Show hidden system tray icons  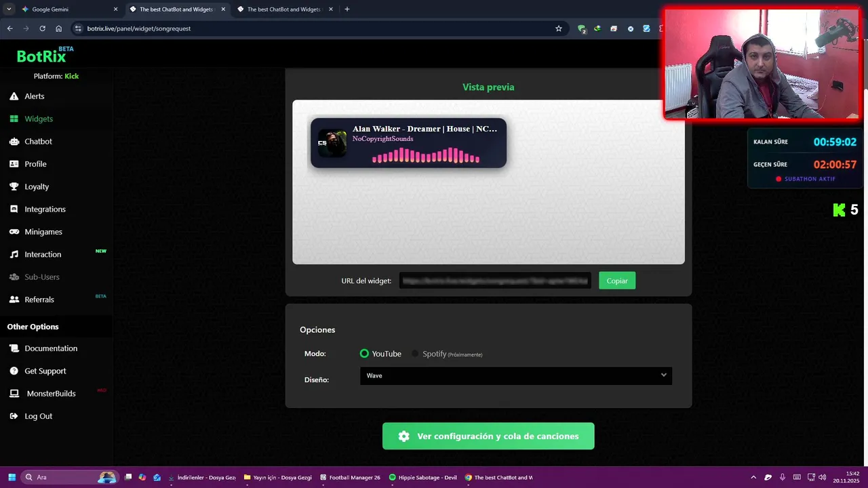[x=753, y=477]
